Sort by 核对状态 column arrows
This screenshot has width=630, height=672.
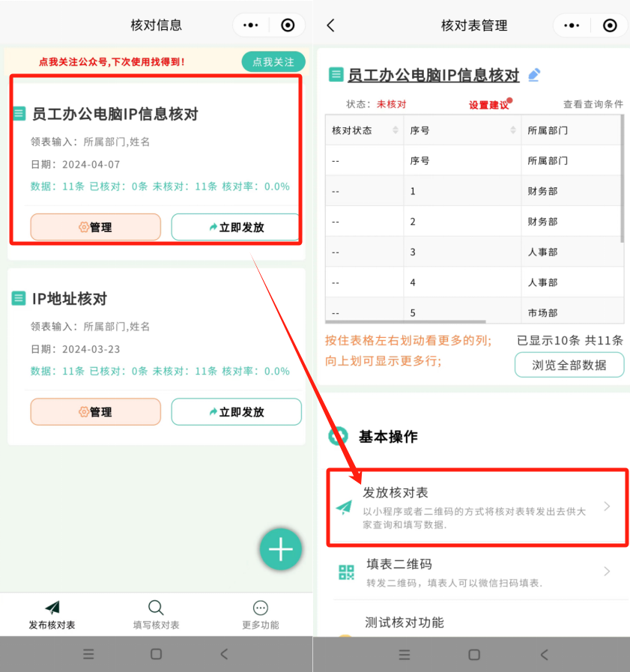395,130
